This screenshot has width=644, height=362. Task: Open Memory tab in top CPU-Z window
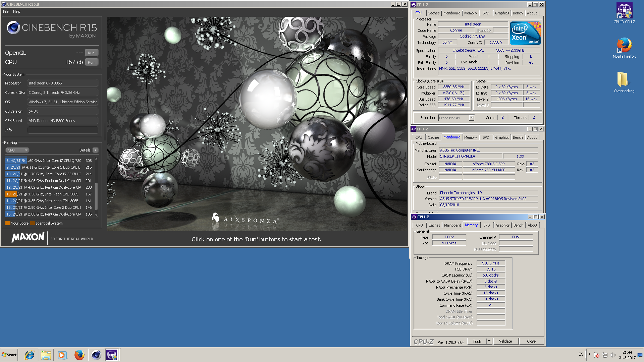point(470,13)
